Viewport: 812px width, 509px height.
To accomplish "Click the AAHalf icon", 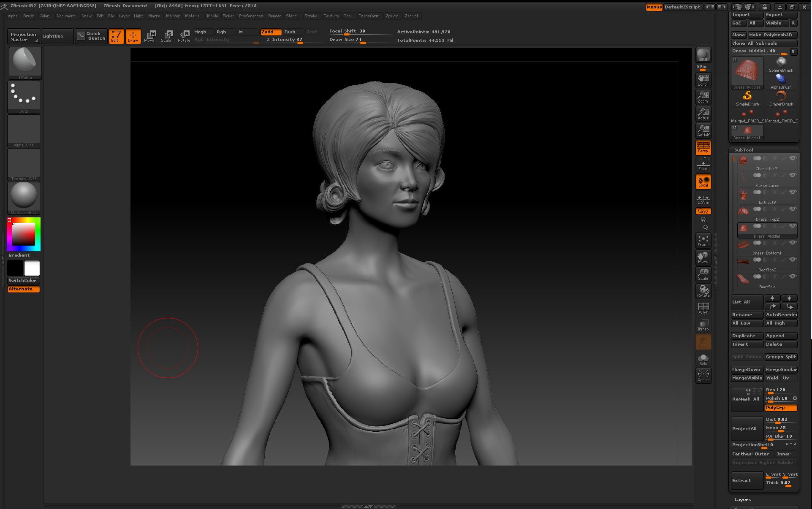I will (703, 131).
